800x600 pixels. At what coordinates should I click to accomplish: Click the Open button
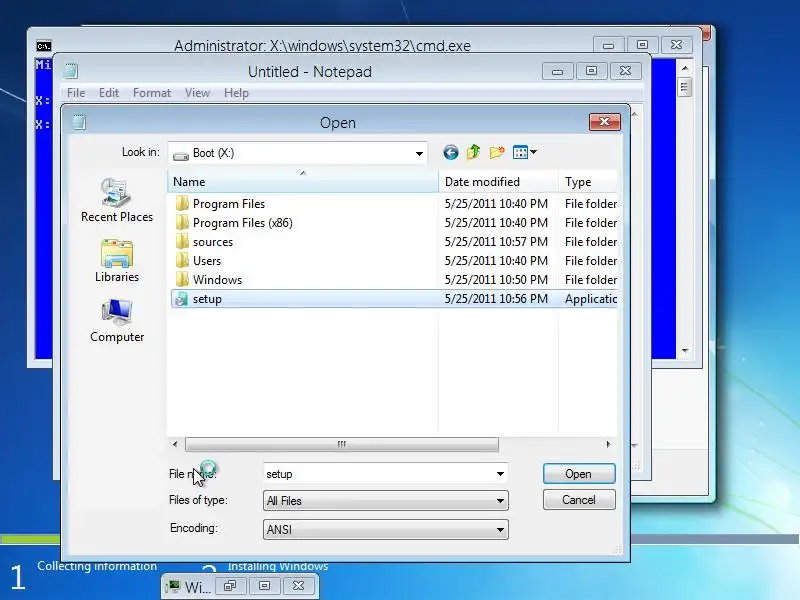(x=579, y=474)
